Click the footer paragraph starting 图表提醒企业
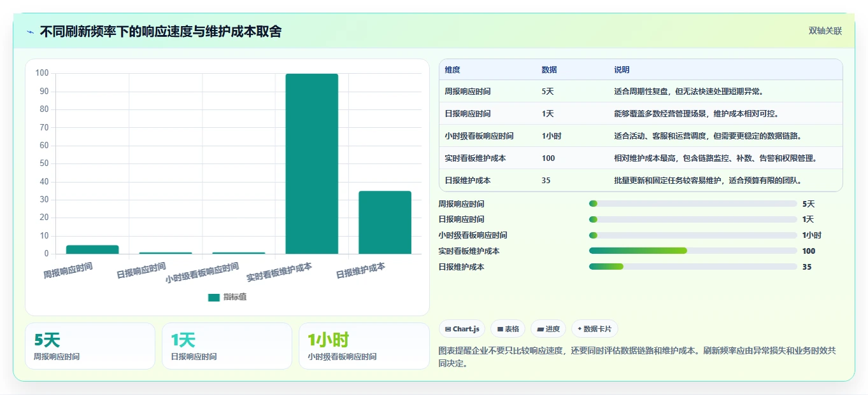Image resolution: width=868 pixels, height=395 pixels. 637,357
